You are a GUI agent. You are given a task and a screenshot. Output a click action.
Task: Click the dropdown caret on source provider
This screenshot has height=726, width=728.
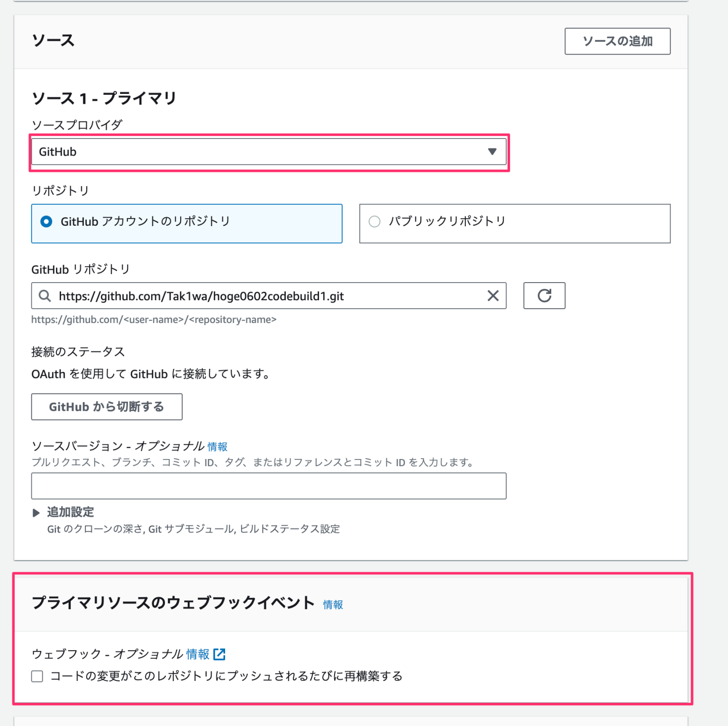tap(493, 152)
